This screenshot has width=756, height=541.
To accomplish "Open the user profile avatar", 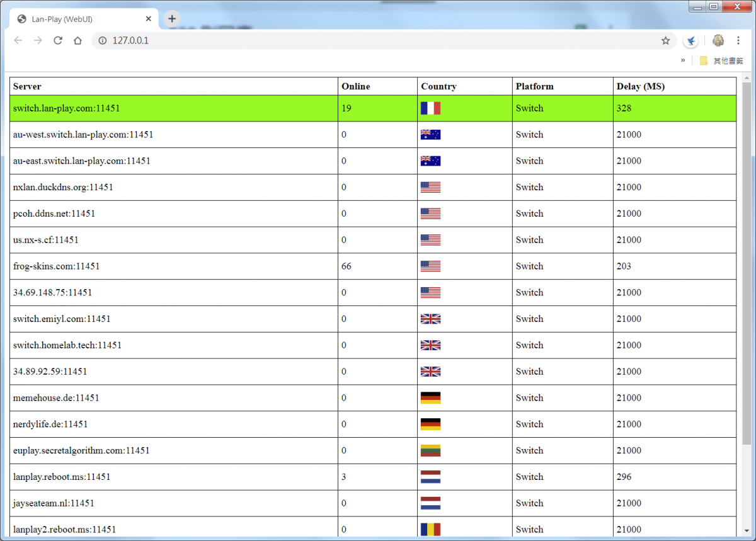I will click(x=718, y=40).
